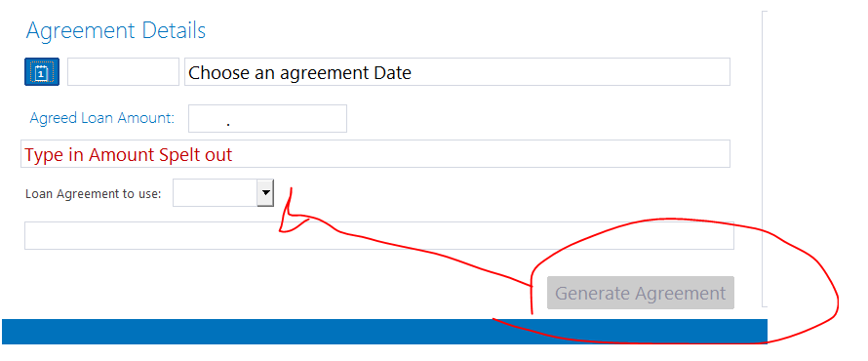Focus the Agreed Loan Amount input box
The width and height of the screenshot is (868, 361).
267,118
